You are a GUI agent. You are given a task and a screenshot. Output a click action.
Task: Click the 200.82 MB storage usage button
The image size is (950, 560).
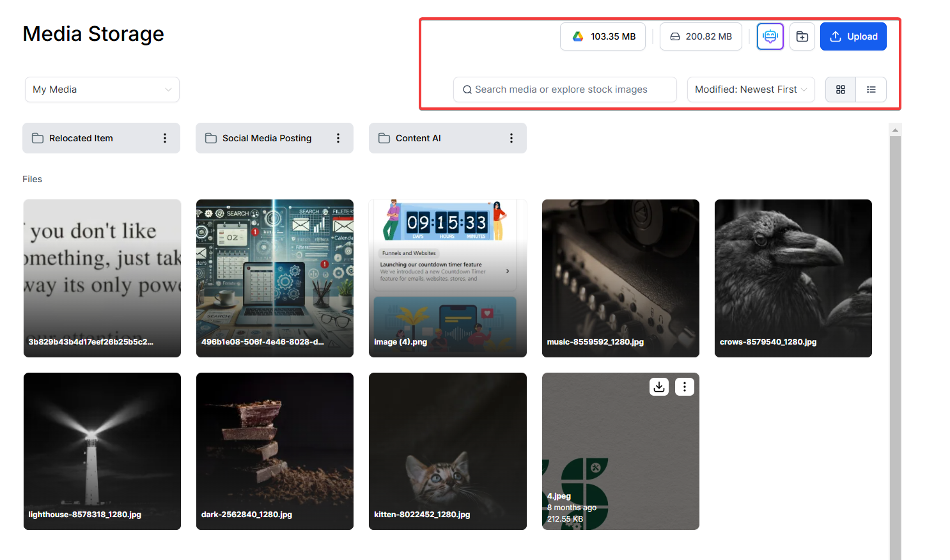pos(701,36)
